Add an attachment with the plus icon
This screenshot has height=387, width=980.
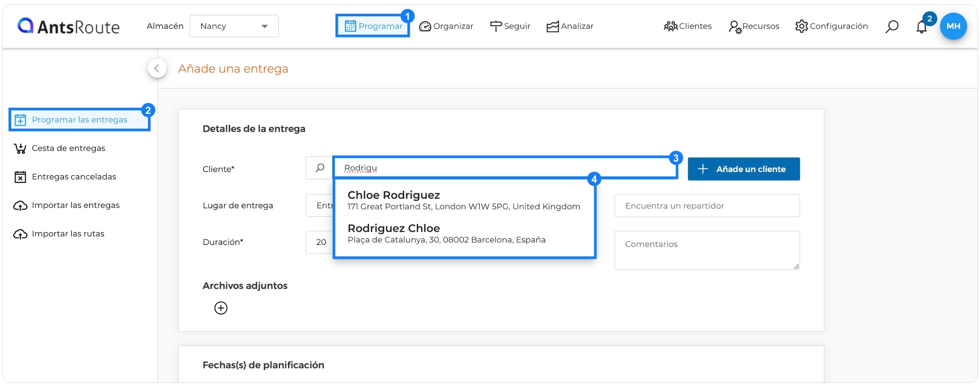coord(221,308)
